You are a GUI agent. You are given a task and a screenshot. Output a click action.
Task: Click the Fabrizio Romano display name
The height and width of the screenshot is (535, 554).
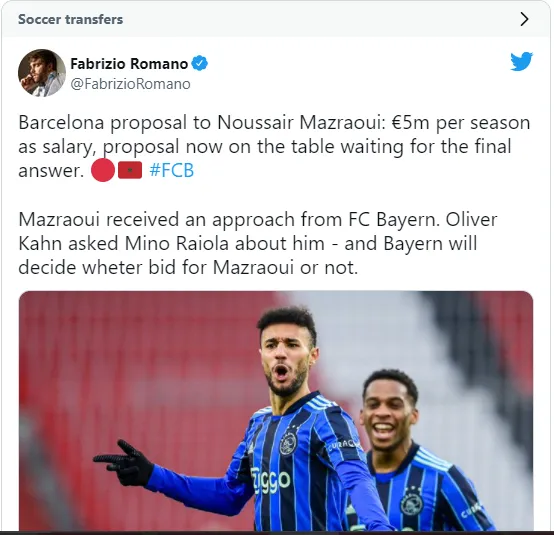click(x=129, y=64)
